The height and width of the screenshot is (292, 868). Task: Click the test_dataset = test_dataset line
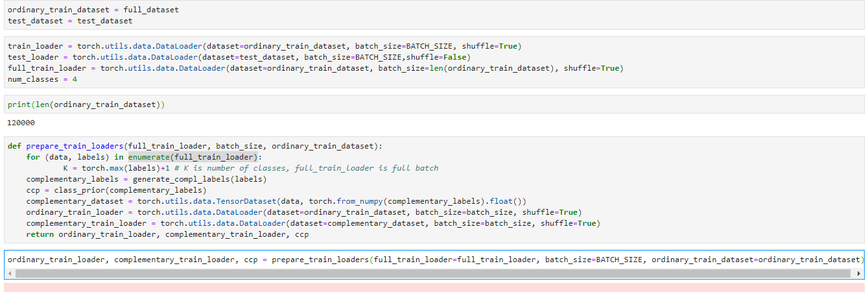coord(69,21)
